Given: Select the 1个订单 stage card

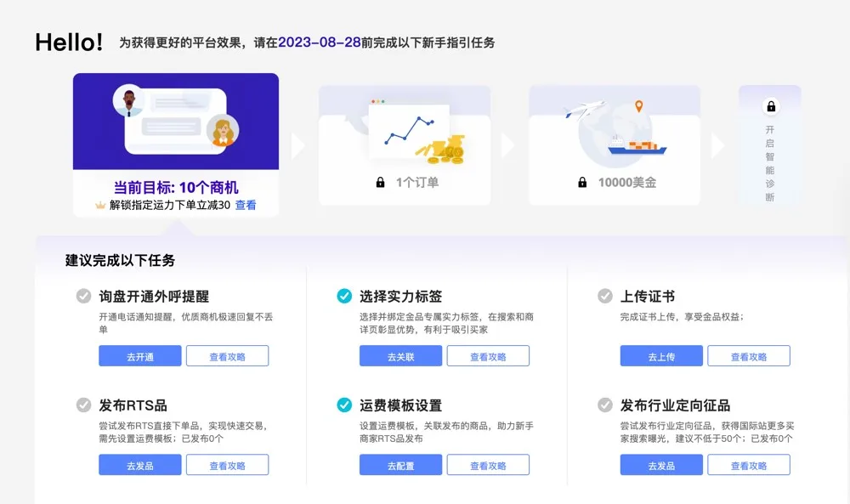Looking at the screenshot, I should (405, 145).
